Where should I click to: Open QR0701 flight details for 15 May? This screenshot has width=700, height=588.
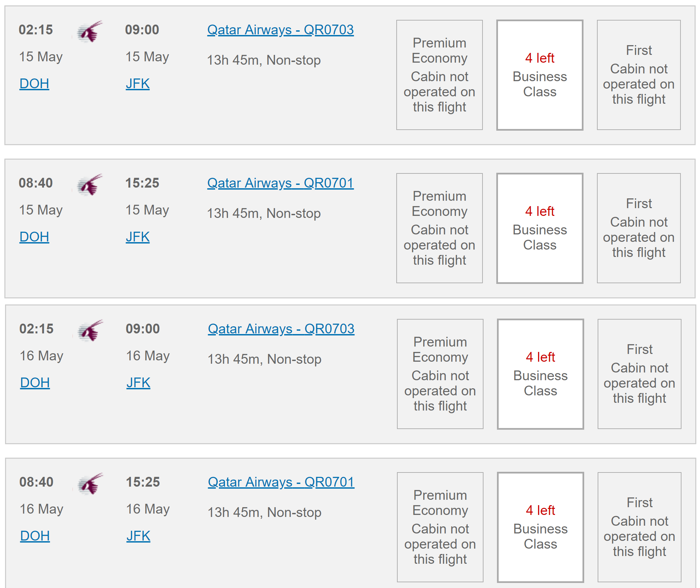[280, 183]
